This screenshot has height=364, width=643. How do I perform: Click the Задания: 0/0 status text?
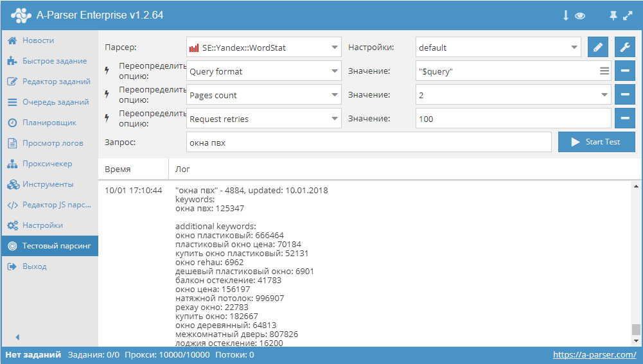tap(94, 354)
